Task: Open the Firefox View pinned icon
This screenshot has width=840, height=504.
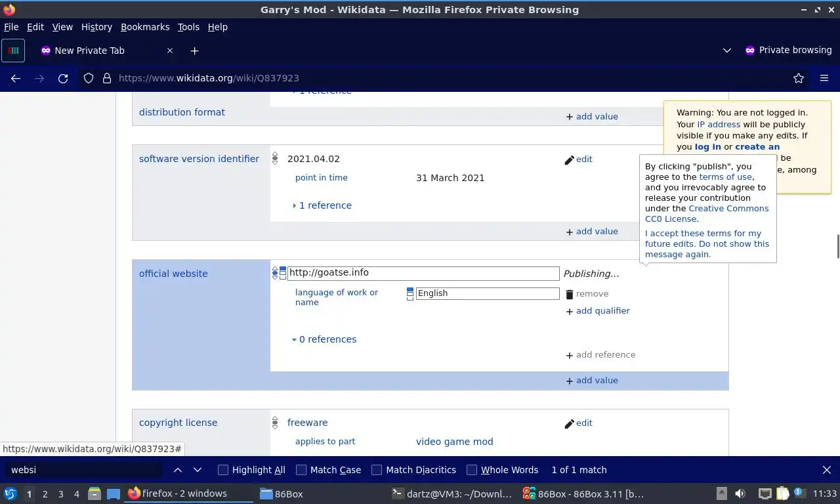Action: click(x=13, y=51)
